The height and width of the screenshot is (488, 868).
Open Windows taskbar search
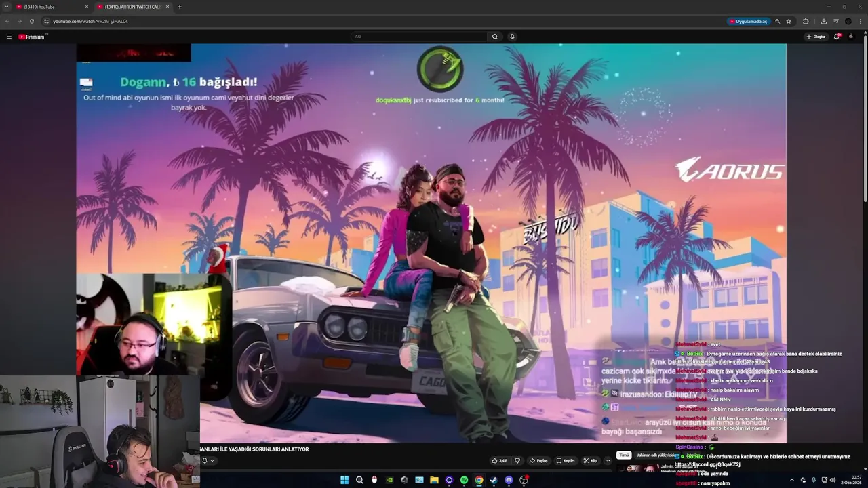pos(359,480)
